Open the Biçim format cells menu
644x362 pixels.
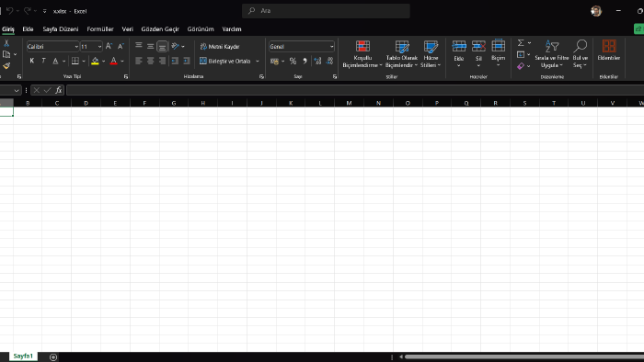[499, 54]
